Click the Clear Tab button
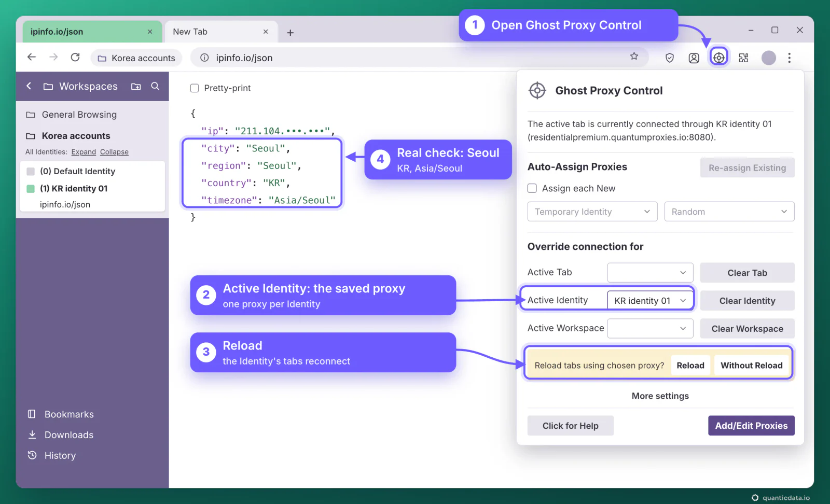830x504 pixels. click(747, 273)
